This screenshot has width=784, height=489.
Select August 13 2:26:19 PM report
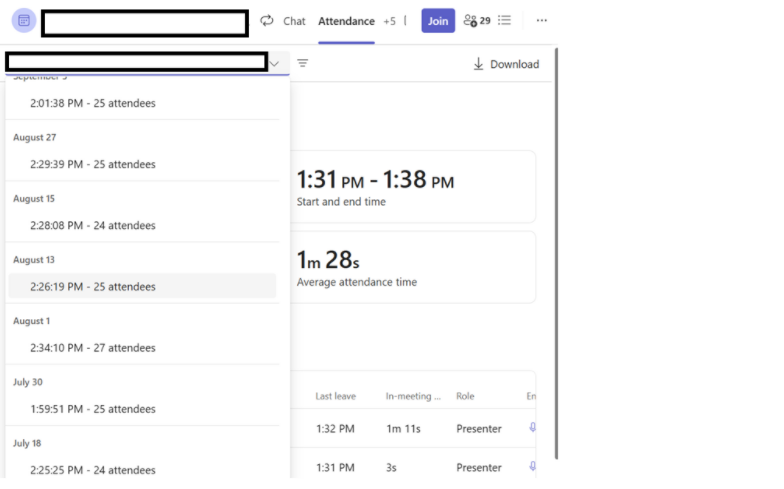pyautogui.click(x=142, y=286)
